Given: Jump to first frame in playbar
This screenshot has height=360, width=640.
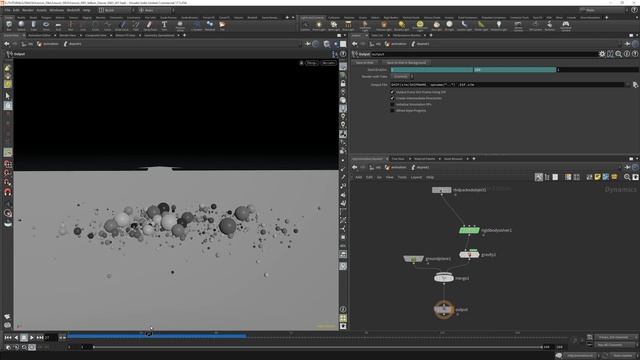Looking at the screenshot, I should (x=8, y=338).
